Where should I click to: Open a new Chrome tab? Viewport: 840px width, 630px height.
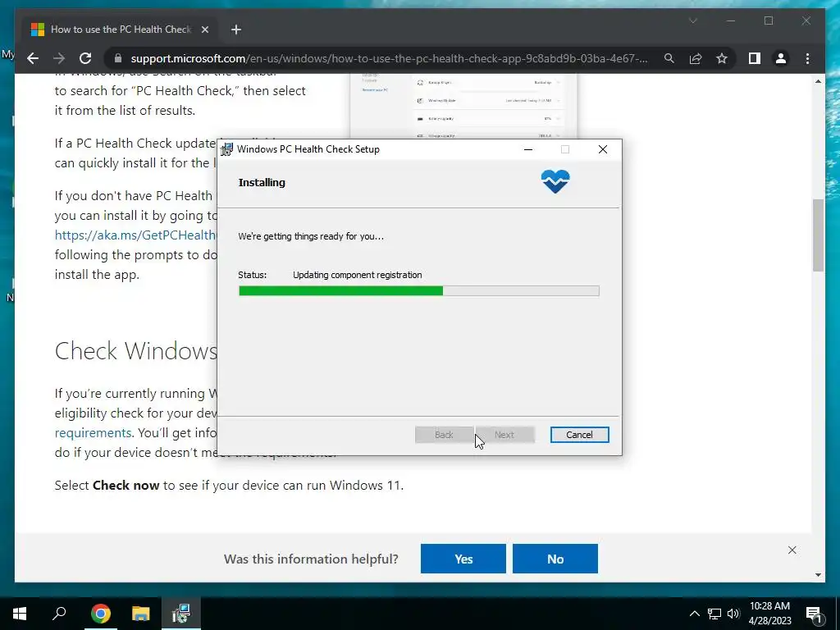236,30
